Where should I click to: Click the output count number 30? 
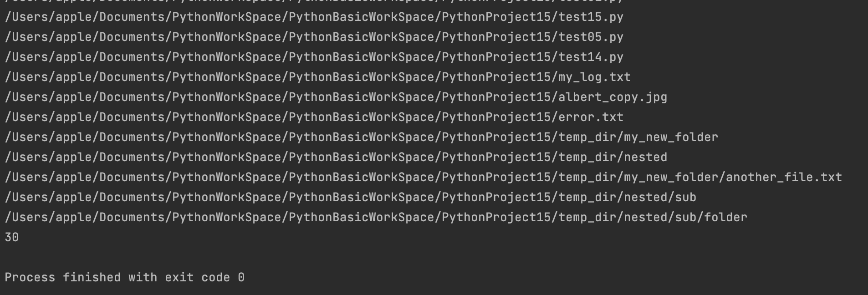tap(12, 237)
